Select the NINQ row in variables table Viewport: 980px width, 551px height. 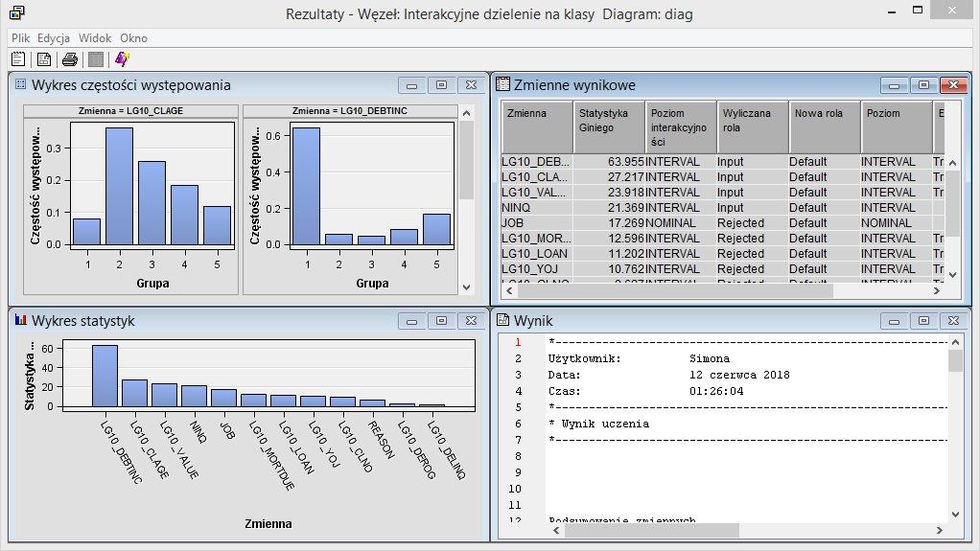pos(724,208)
